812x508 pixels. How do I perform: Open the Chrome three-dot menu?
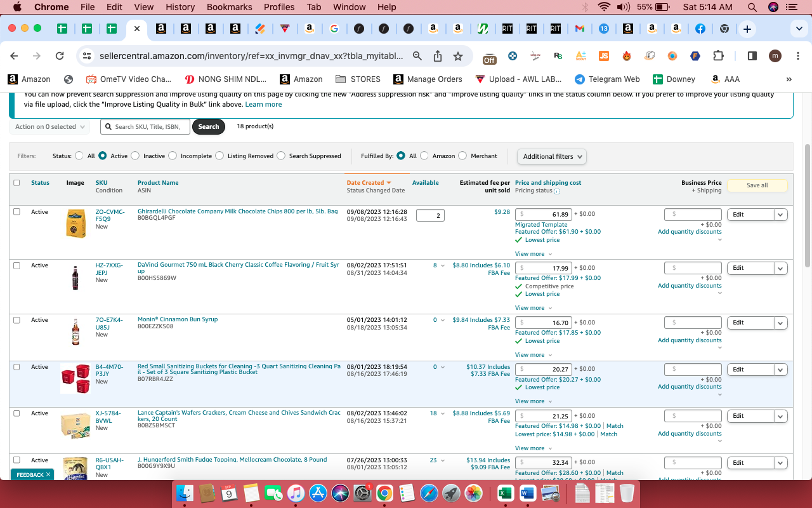[797, 56]
